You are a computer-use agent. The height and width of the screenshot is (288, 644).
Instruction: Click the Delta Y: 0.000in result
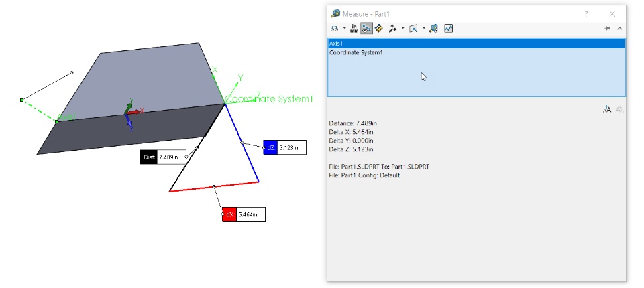[x=351, y=141]
